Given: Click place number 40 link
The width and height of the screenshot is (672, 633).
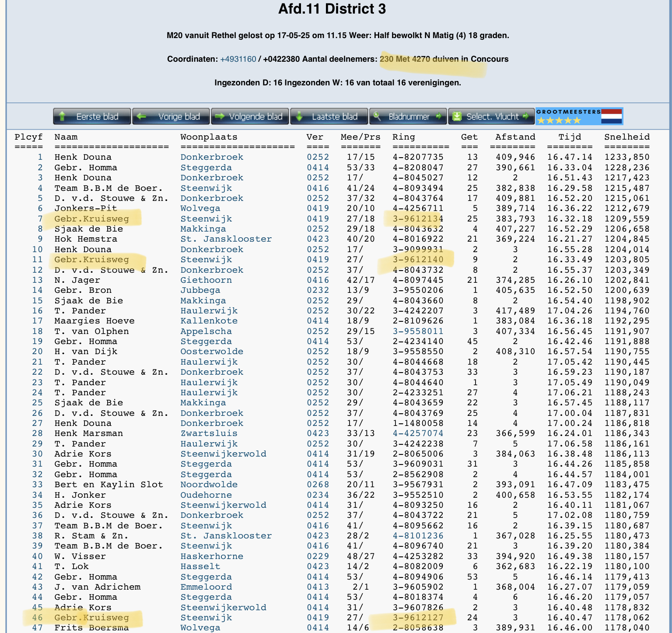Looking at the screenshot, I should (x=37, y=556).
